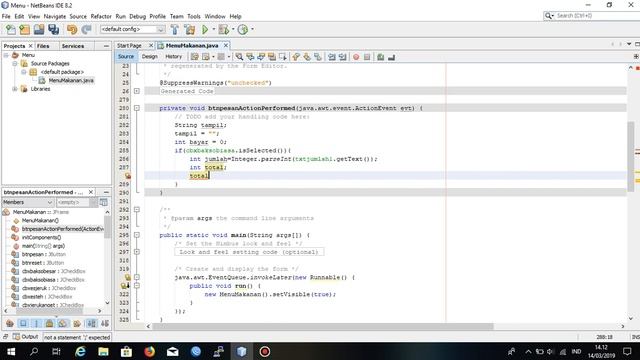Click the Save All toolbar icon
The image size is (640, 360).
click(x=53, y=29)
